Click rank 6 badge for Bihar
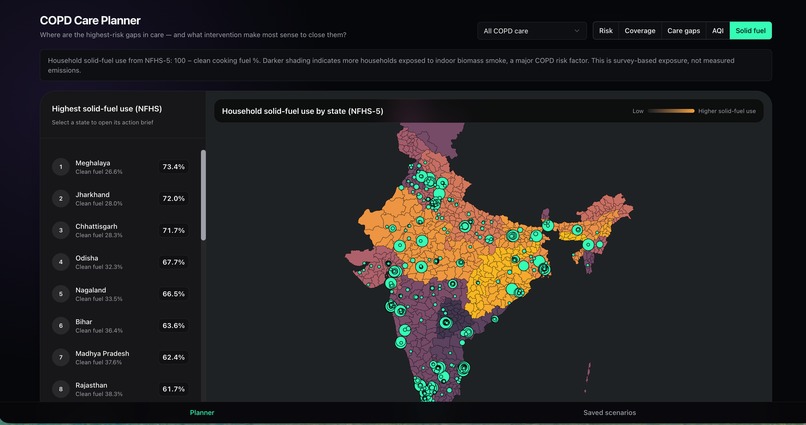Screen dimensions: 806x425 [x=61, y=326]
